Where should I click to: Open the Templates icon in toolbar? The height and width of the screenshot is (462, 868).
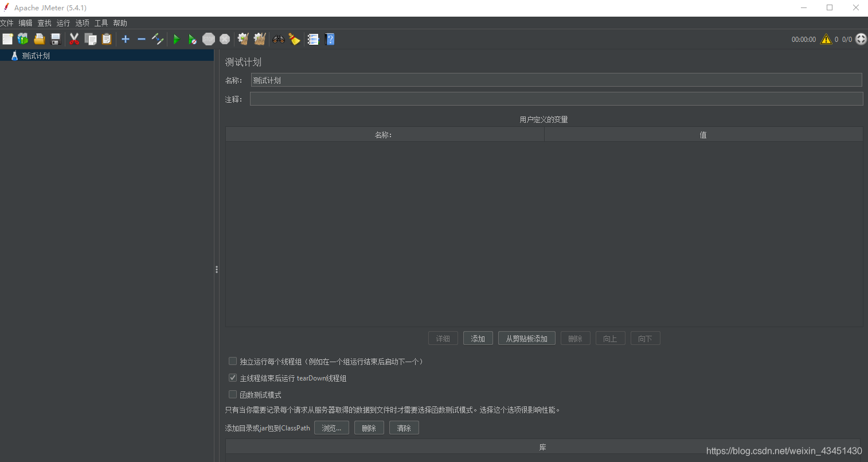[23, 39]
